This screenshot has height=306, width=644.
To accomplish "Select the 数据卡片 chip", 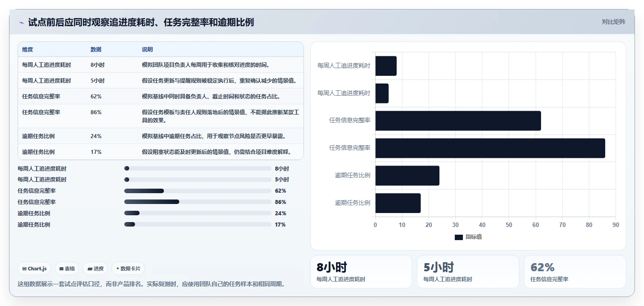I will [x=128, y=269].
